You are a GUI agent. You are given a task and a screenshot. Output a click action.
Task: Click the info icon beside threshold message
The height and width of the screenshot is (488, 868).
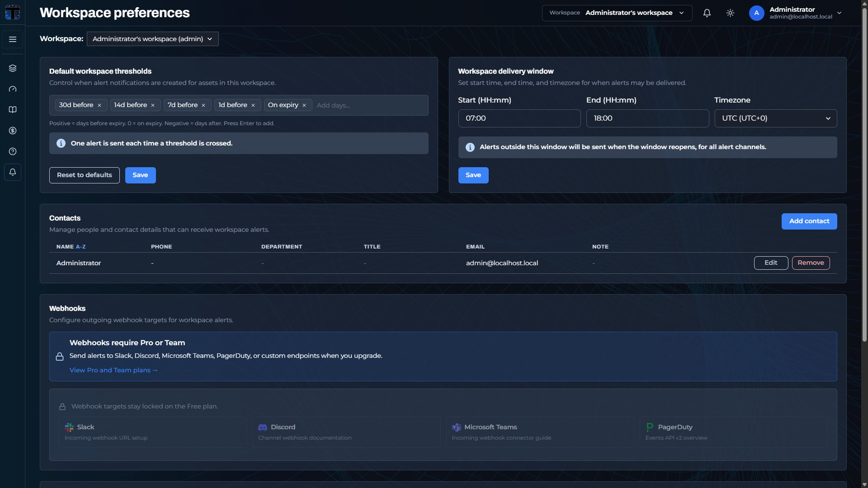coord(61,143)
